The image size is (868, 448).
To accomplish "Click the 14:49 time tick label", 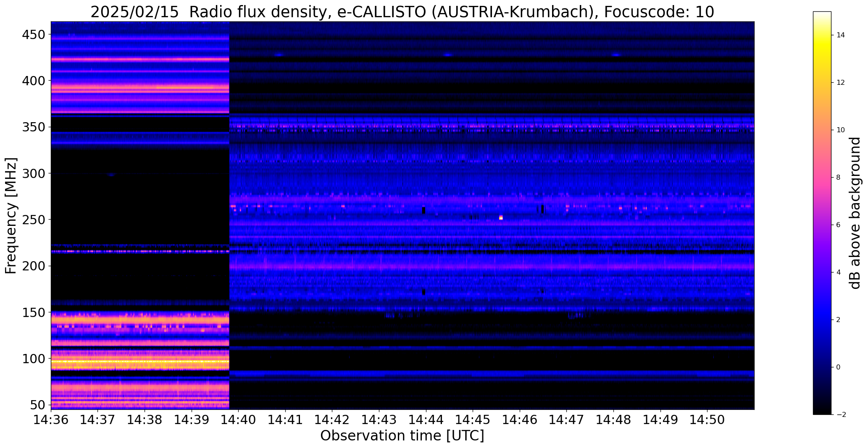I will coord(660,420).
